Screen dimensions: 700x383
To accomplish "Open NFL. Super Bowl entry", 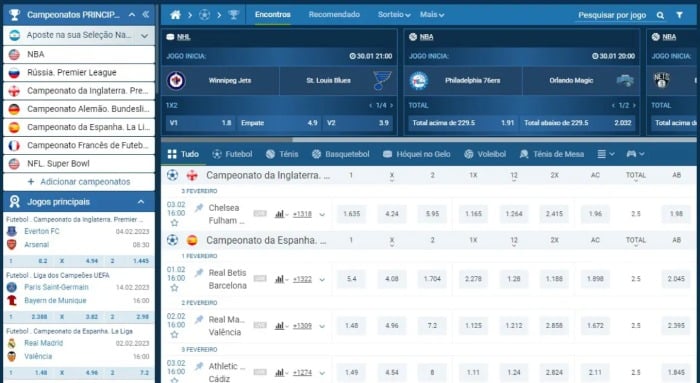I will pyautogui.click(x=79, y=164).
